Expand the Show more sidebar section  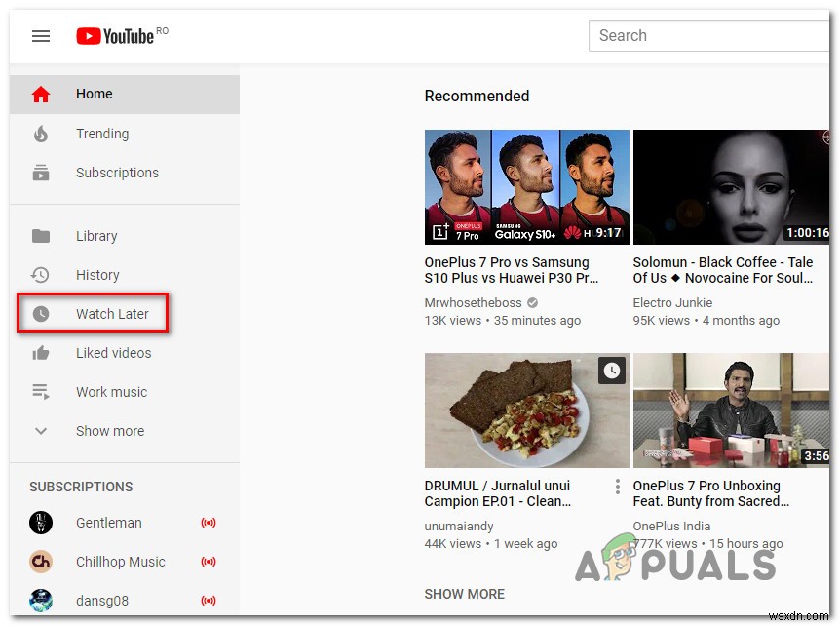click(x=109, y=431)
